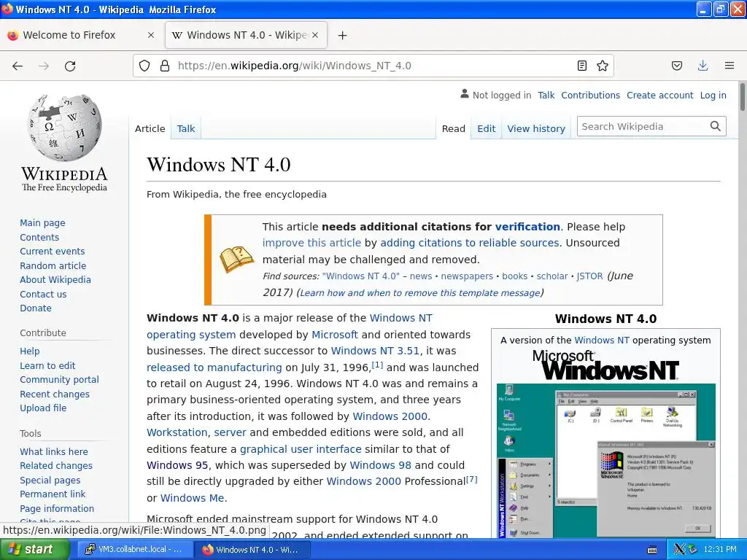Open the article's Talk tab
This screenshot has height=560, width=747.
(186, 128)
